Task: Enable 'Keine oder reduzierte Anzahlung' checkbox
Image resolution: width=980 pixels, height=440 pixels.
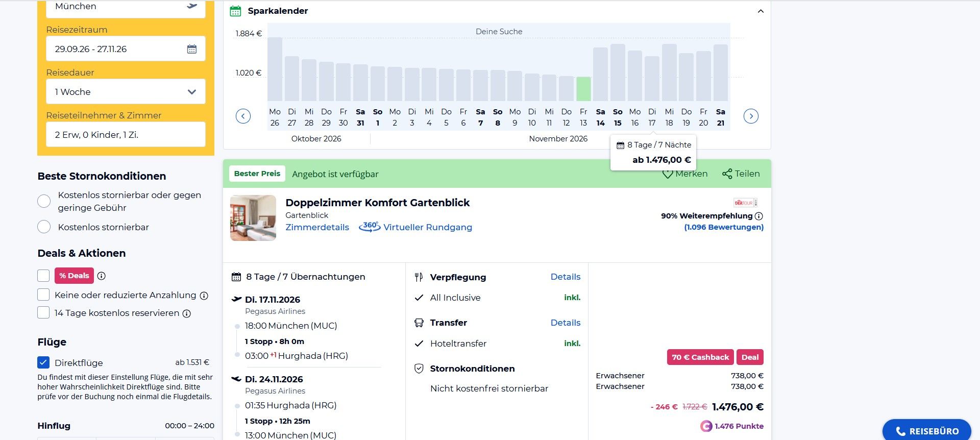Action: coord(43,295)
